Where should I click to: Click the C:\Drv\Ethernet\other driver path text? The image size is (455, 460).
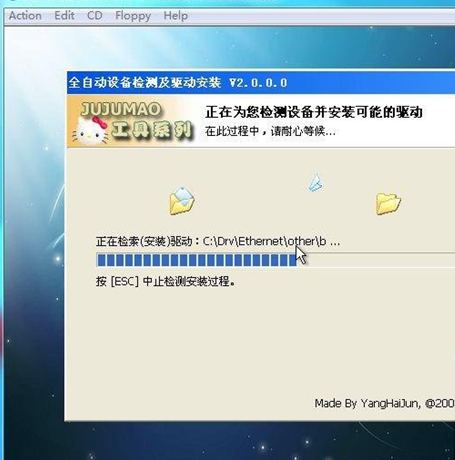pyautogui.click(x=271, y=241)
